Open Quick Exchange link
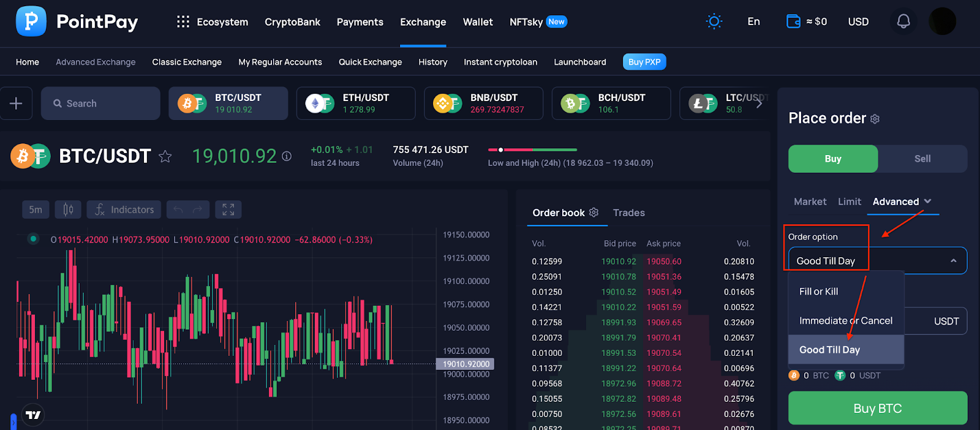Viewport: 980px width, 430px height. point(371,62)
